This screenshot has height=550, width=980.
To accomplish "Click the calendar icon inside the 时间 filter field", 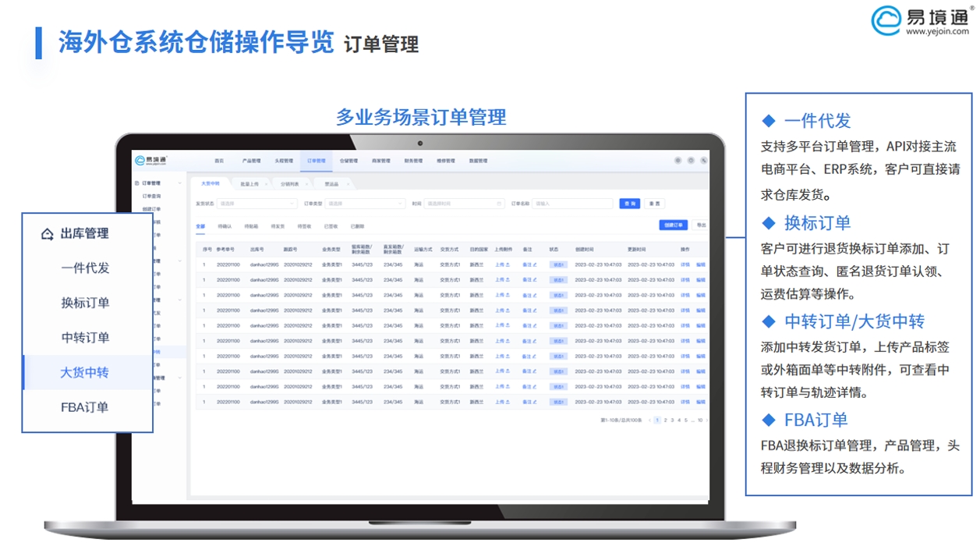I will tap(499, 202).
